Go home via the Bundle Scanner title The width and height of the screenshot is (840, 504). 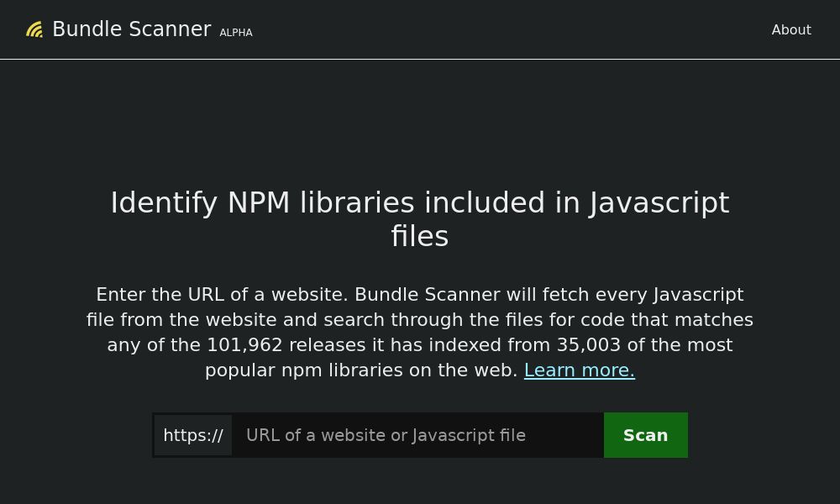pyautogui.click(x=131, y=29)
